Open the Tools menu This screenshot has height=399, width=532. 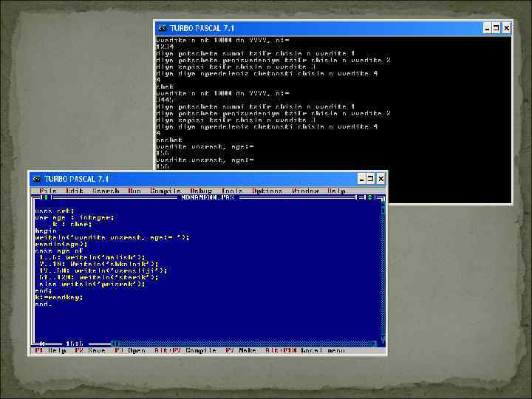(x=232, y=191)
